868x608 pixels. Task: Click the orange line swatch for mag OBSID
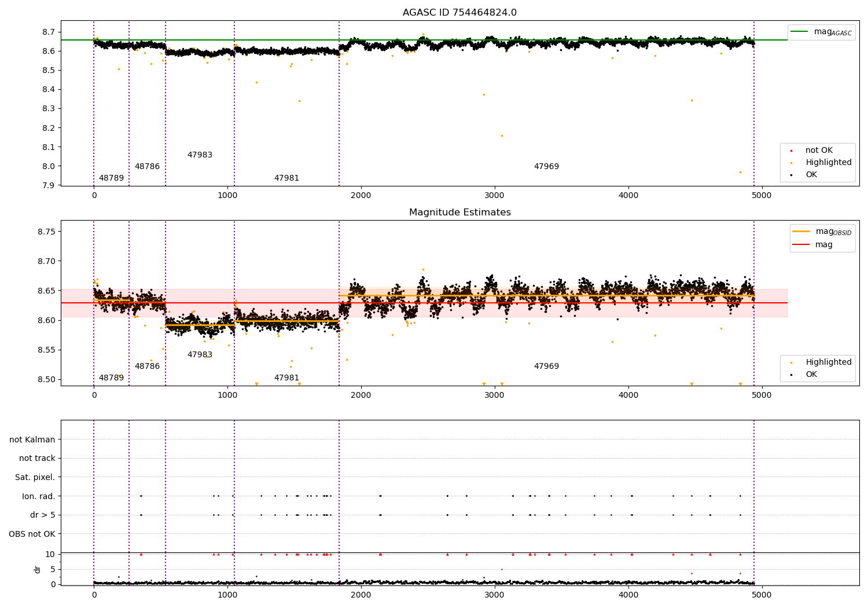[801, 232]
